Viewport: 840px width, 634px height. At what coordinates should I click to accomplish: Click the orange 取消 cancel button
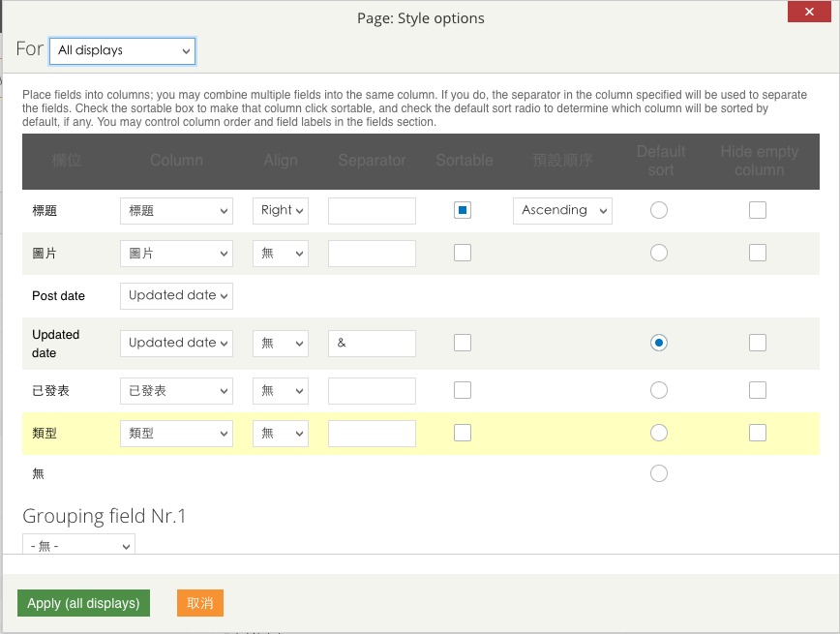click(199, 603)
